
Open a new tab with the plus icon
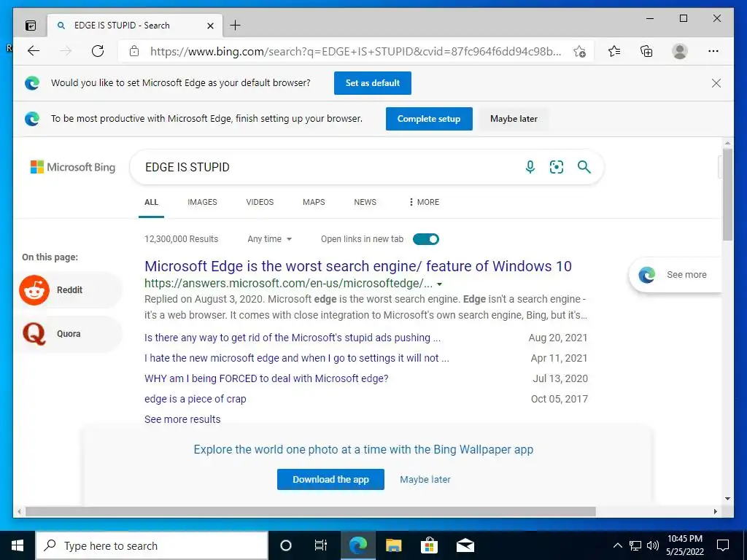(236, 26)
